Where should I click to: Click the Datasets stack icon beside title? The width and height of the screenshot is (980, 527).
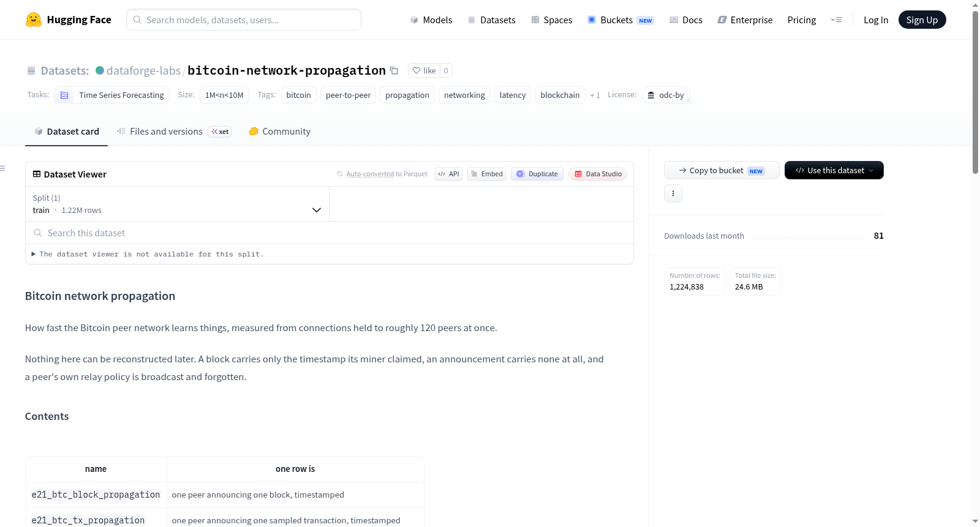click(31, 70)
